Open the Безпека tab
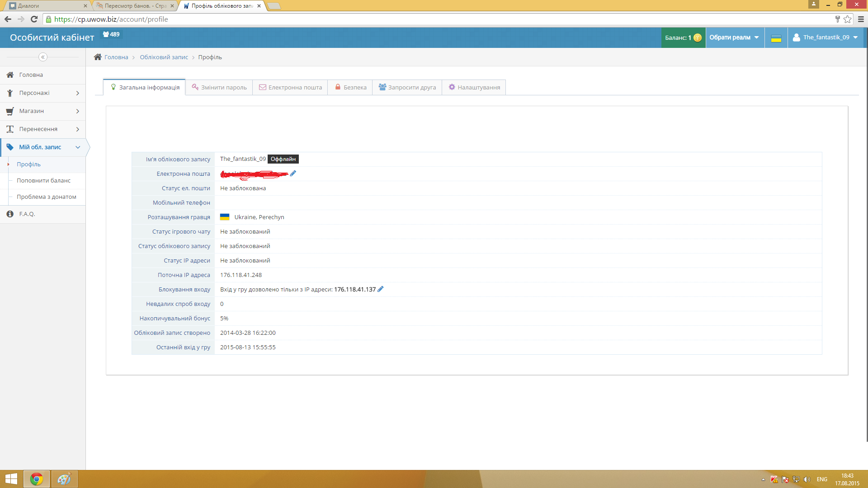Image resolution: width=868 pixels, height=488 pixels. coord(351,87)
